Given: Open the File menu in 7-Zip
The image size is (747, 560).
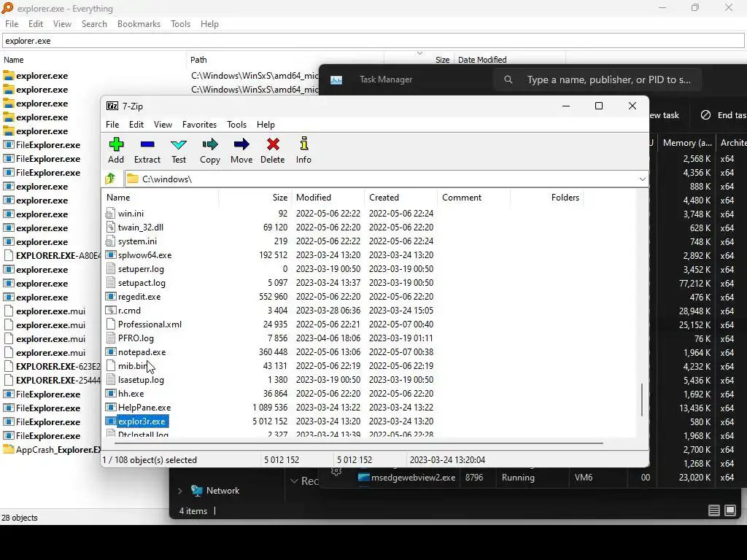Looking at the screenshot, I should [112, 124].
